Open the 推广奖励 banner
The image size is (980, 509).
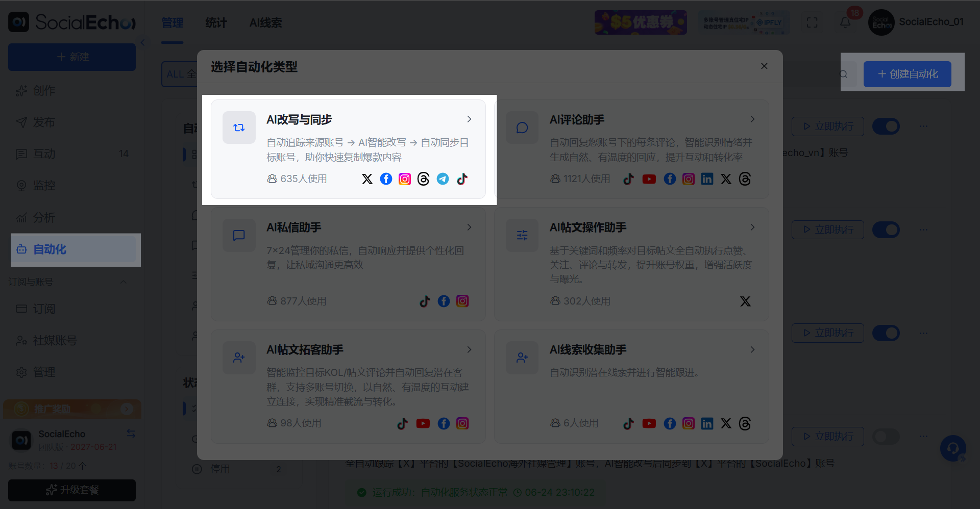coord(72,409)
